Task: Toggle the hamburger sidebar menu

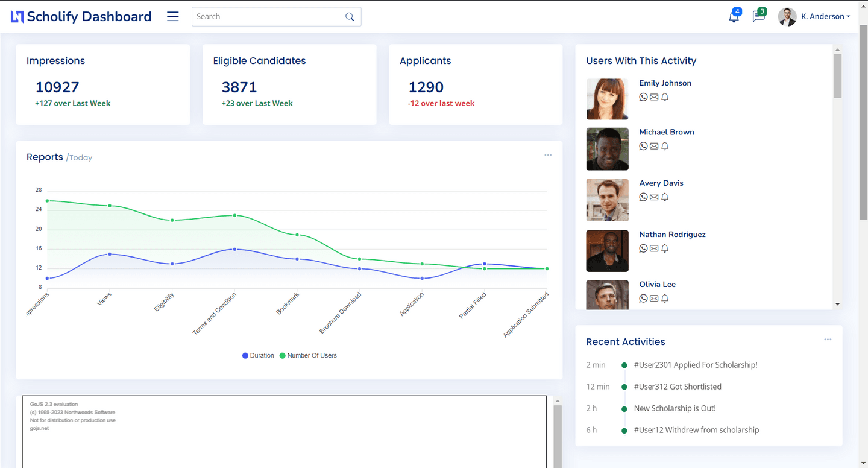Action: [x=173, y=17]
